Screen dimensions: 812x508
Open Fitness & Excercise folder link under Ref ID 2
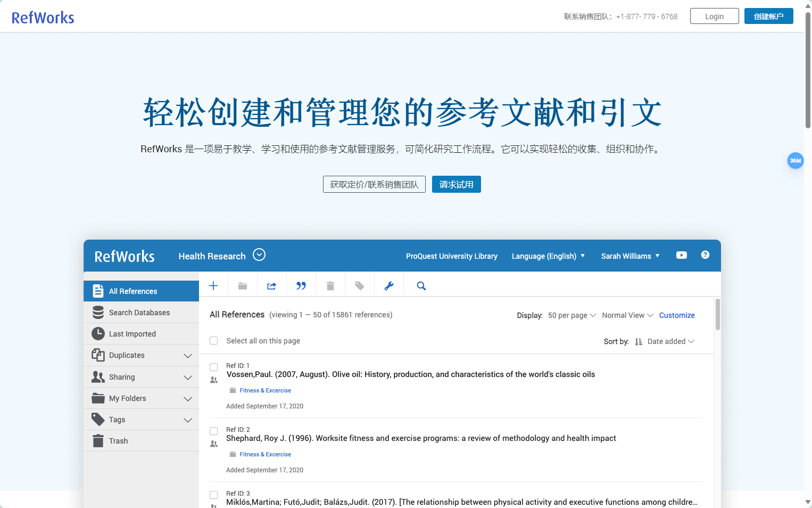point(265,454)
